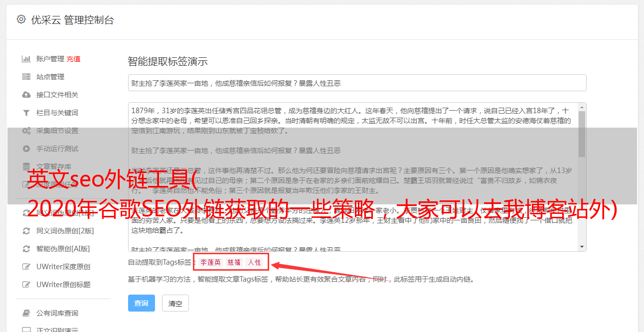The height and width of the screenshot is (332, 644).
Task: Click the text area scrollbar up arrow
Action: (x=582, y=106)
